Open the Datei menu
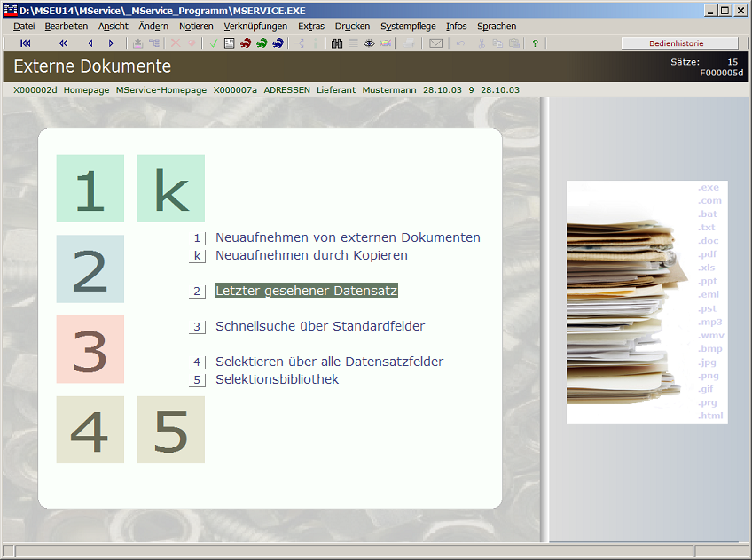Screen dimensions: 752x560 click(x=24, y=27)
